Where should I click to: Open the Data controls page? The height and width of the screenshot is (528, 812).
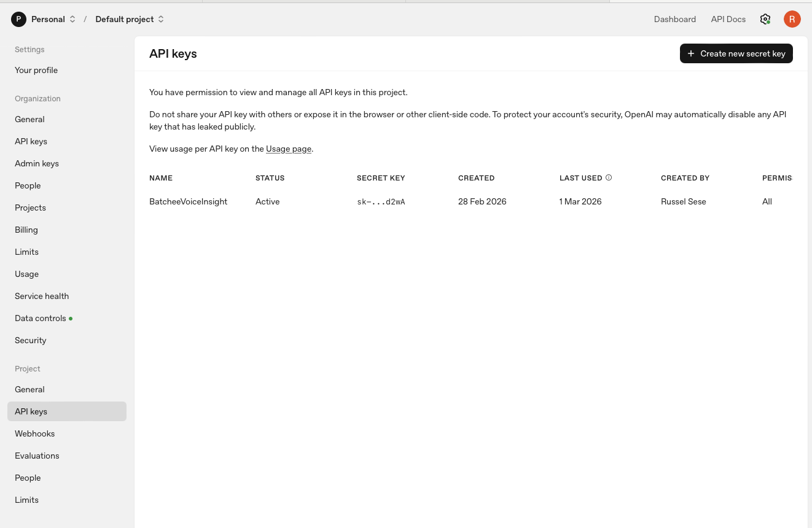[39, 318]
